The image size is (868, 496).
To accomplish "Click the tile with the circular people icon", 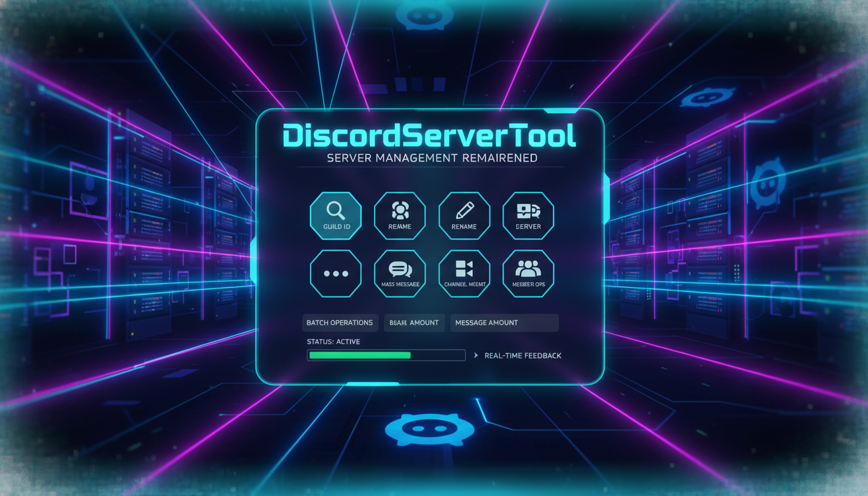I will pyautogui.click(x=400, y=216).
